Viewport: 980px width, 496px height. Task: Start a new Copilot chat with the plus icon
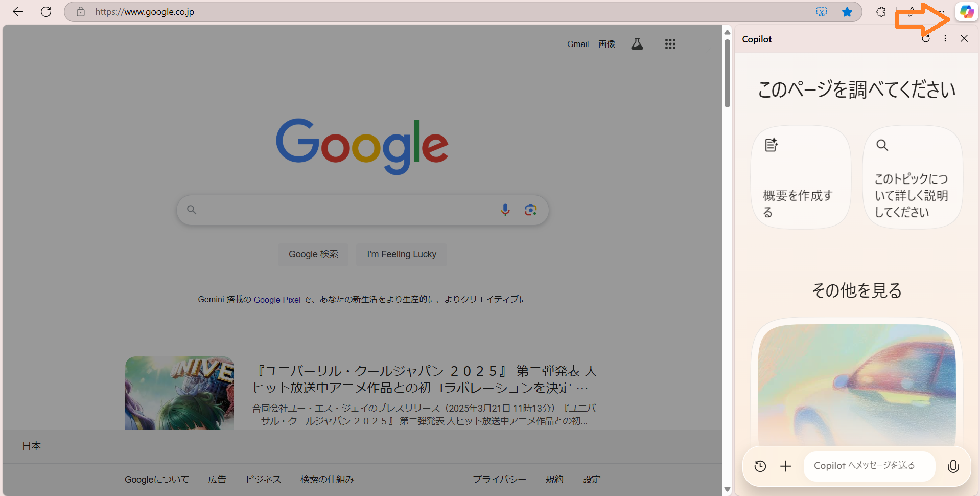785,466
